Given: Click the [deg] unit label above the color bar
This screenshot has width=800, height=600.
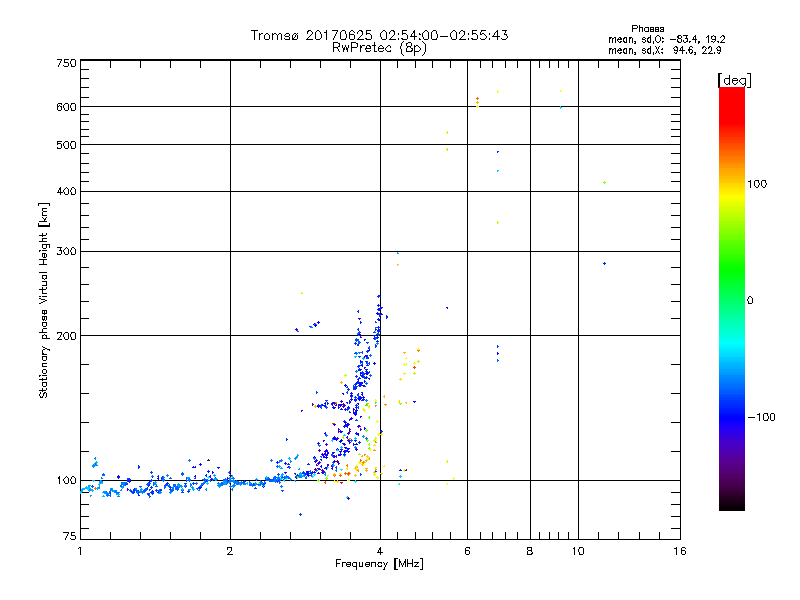Looking at the screenshot, I should tap(734, 79).
